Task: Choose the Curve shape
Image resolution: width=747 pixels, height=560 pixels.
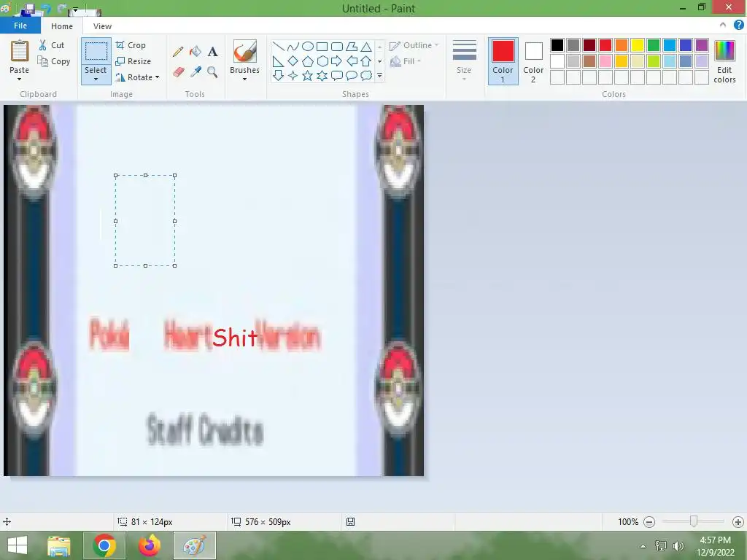Action: [293, 46]
